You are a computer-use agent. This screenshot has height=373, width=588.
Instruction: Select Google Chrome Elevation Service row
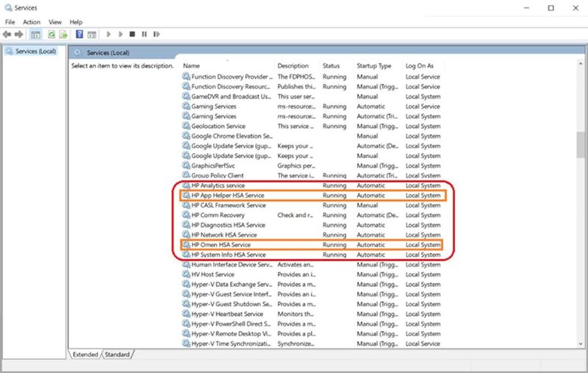pos(312,136)
